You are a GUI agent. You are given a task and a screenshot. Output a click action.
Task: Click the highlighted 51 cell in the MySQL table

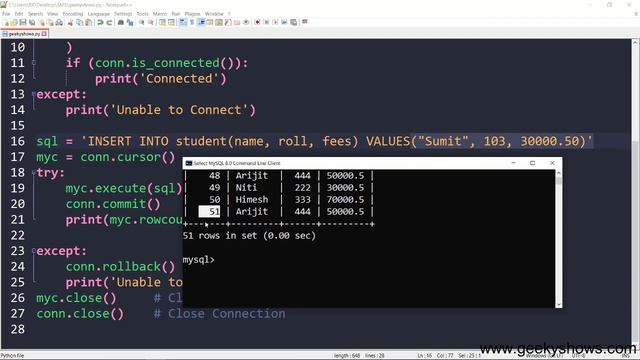(x=209, y=211)
